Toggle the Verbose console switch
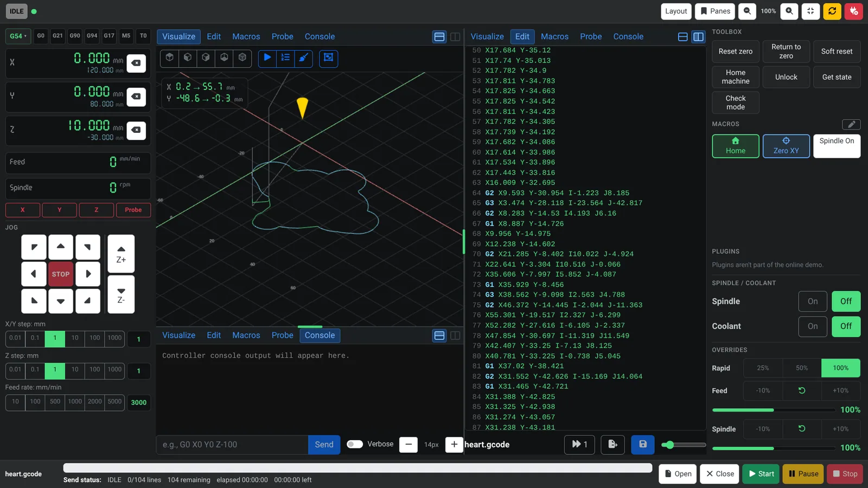Image resolution: width=868 pixels, height=488 pixels. pyautogui.click(x=355, y=445)
